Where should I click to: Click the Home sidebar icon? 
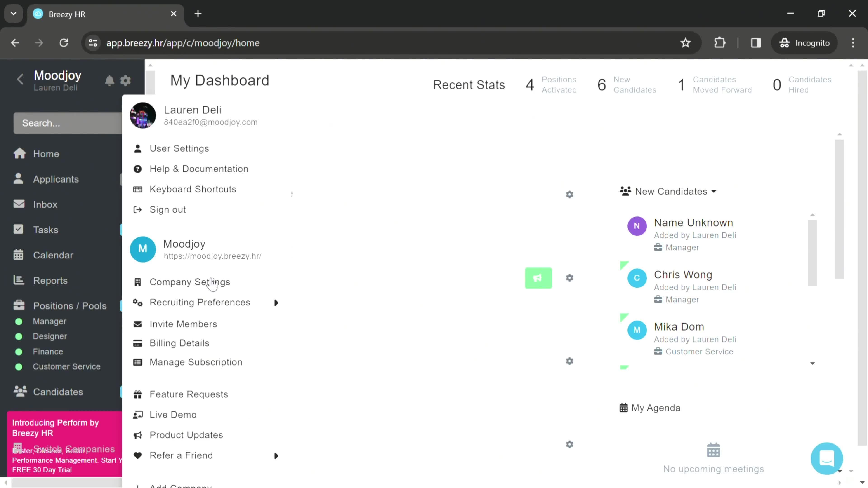tap(20, 153)
